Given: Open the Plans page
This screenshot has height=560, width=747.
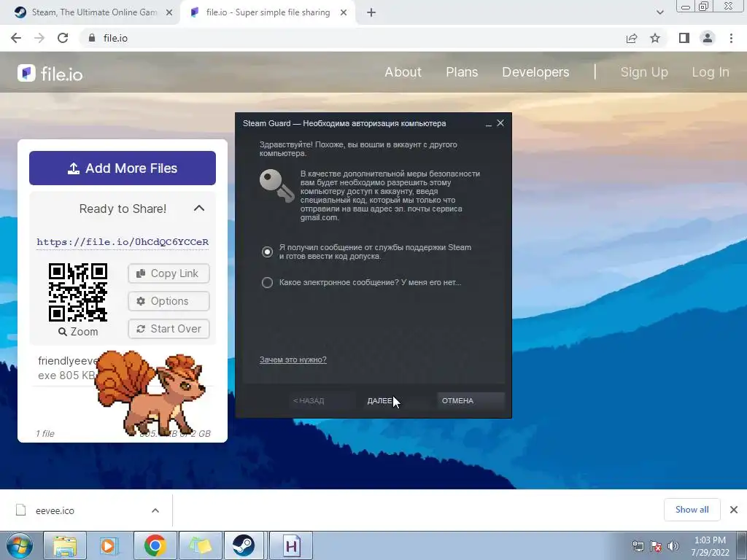Looking at the screenshot, I should click(x=462, y=72).
